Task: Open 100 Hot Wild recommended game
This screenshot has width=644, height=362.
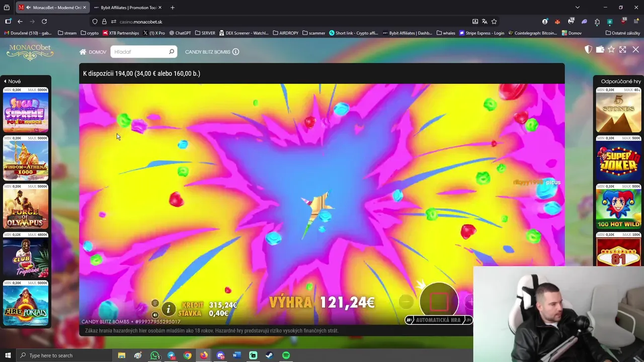Action: point(618,207)
